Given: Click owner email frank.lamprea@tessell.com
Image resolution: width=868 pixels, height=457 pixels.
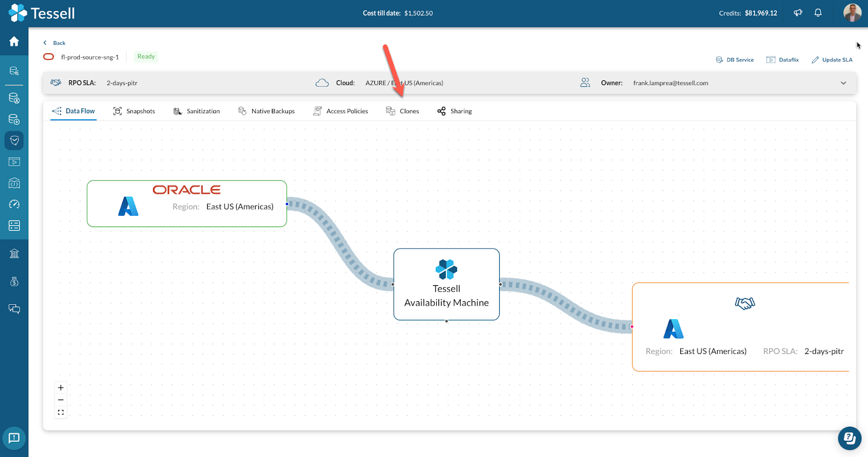Looking at the screenshot, I should tap(671, 83).
